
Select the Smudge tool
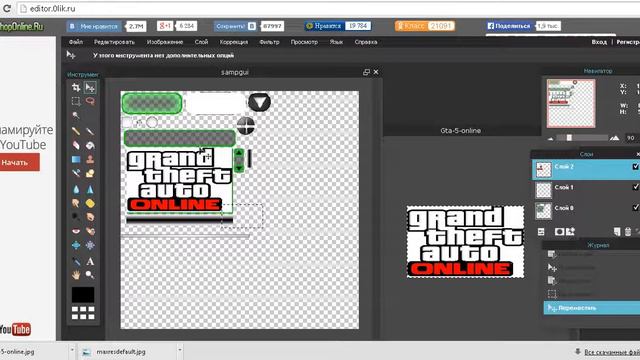click(76, 203)
